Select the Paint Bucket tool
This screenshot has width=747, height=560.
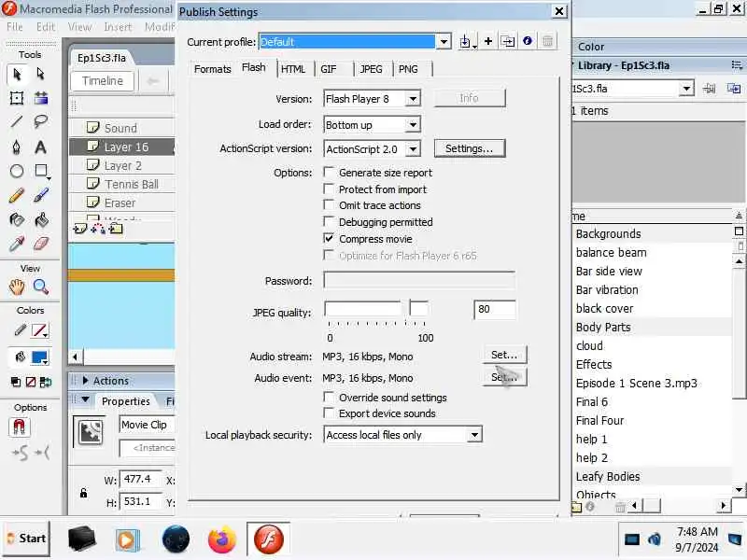click(x=41, y=219)
